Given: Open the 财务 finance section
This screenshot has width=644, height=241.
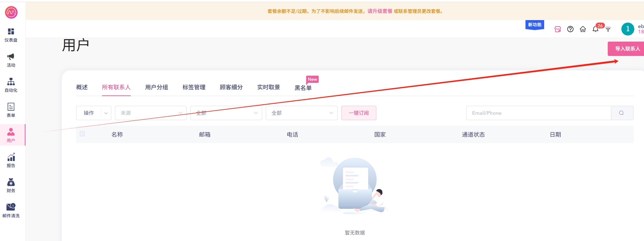Looking at the screenshot, I should coord(11,185).
